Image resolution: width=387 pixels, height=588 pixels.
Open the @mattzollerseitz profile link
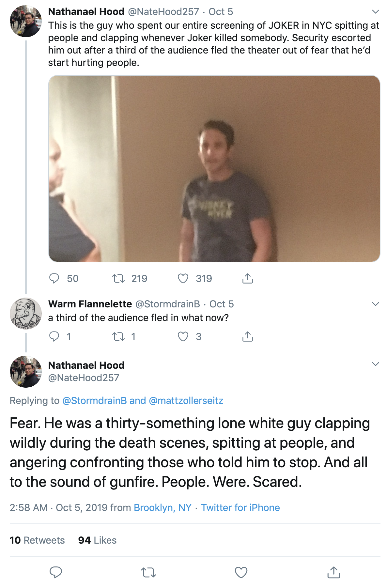(x=186, y=400)
